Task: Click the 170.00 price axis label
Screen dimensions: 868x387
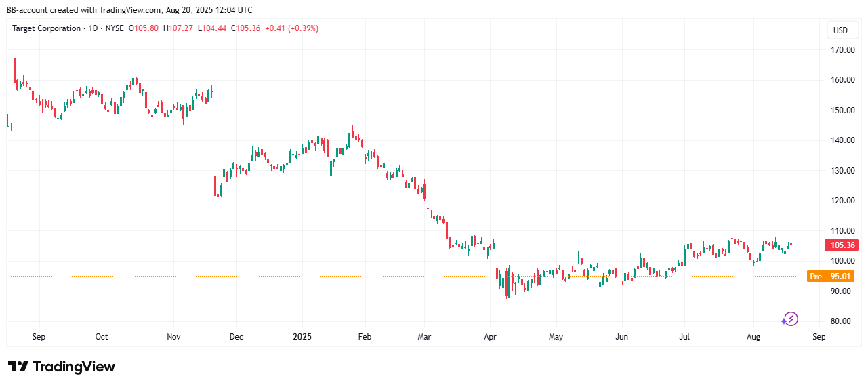Action: pyautogui.click(x=842, y=50)
